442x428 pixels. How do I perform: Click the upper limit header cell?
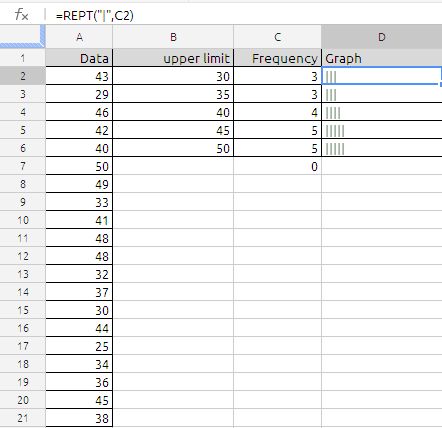(x=173, y=58)
